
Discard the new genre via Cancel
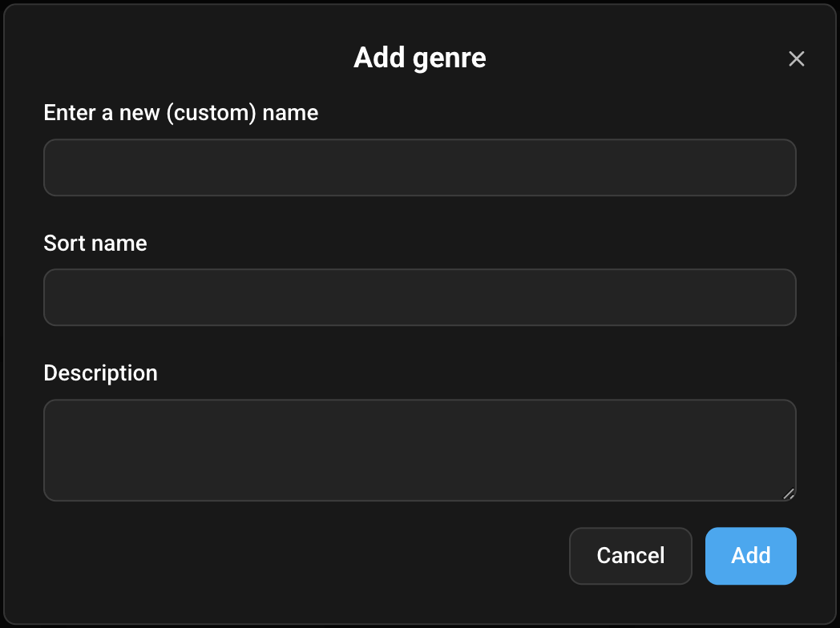pos(630,556)
